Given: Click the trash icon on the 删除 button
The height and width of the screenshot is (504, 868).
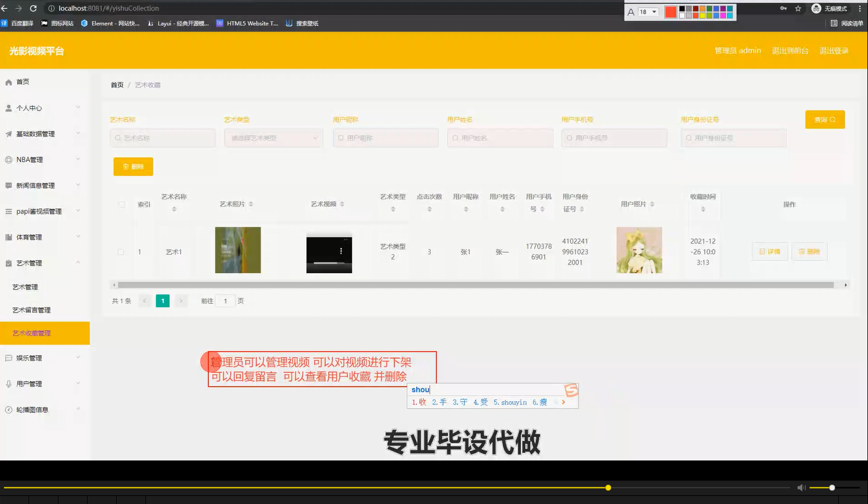Looking at the screenshot, I should coord(125,166).
